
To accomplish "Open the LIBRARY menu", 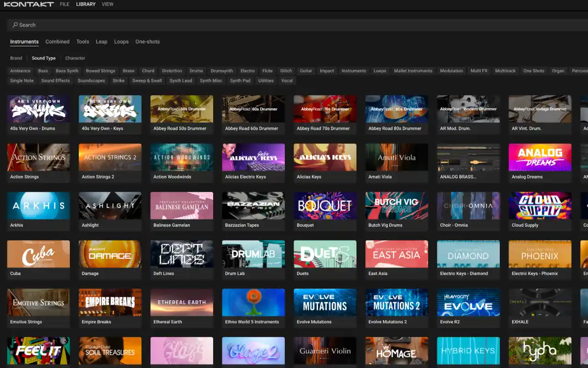I will [x=86, y=4].
